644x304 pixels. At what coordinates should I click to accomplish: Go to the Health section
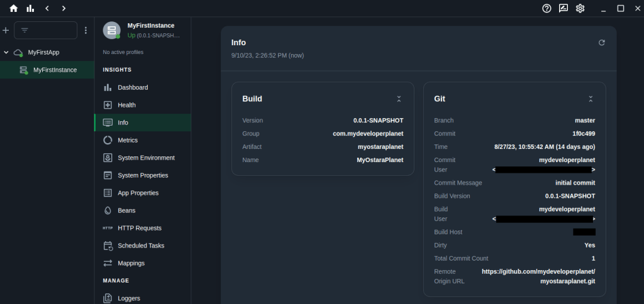(126, 105)
